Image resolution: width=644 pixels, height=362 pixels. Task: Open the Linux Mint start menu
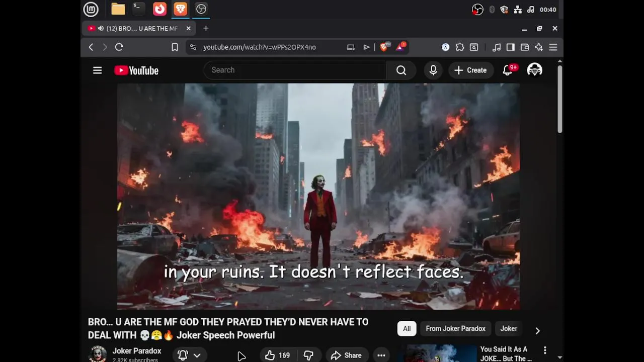coord(91,9)
